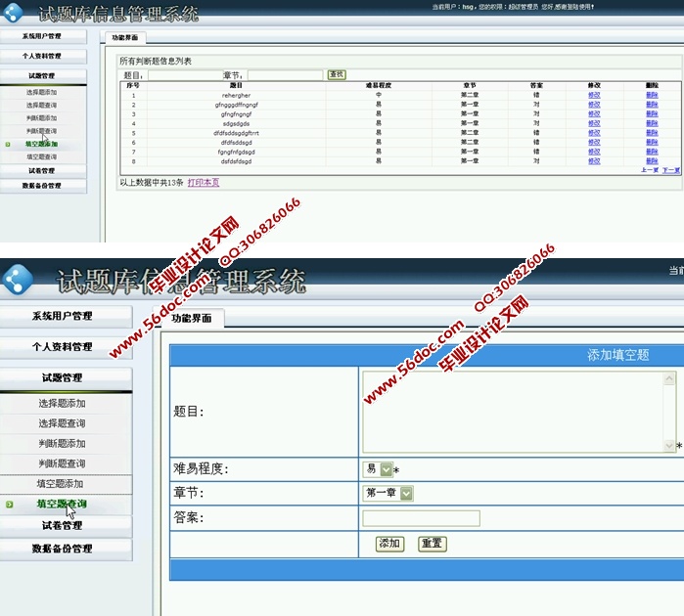Click the 题目 textarea scrollbar up arrow
Screen dimensions: 684x616
[x=669, y=378]
